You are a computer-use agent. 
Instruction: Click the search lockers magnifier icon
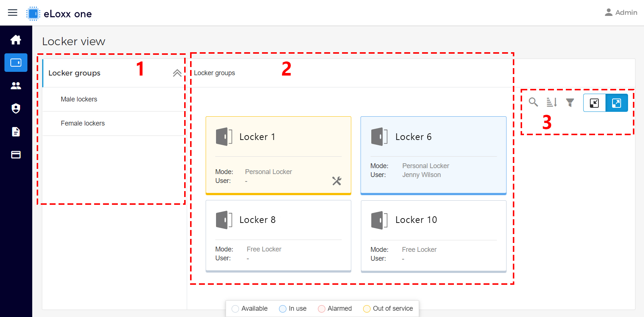[533, 102]
